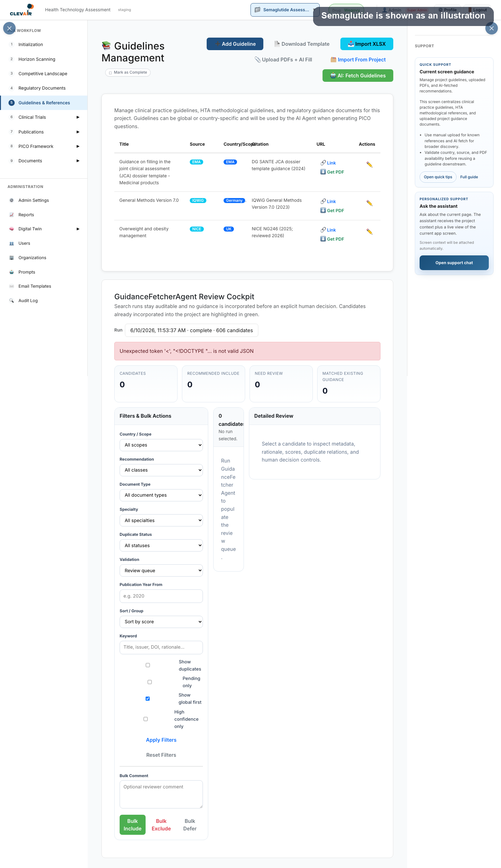Go to Regulatory Documents step
This screenshot has width=501, height=868.
[44, 88]
